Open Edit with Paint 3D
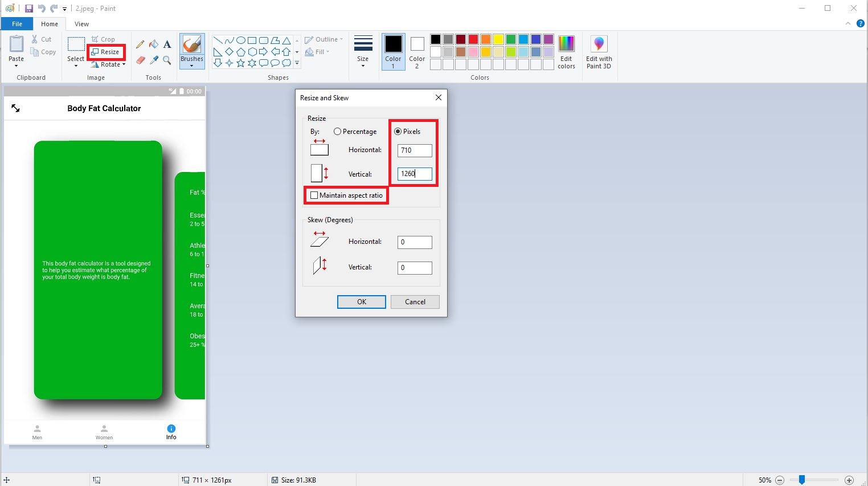The width and height of the screenshot is (868, 486). pyautogui.click(x=599, y=51)
